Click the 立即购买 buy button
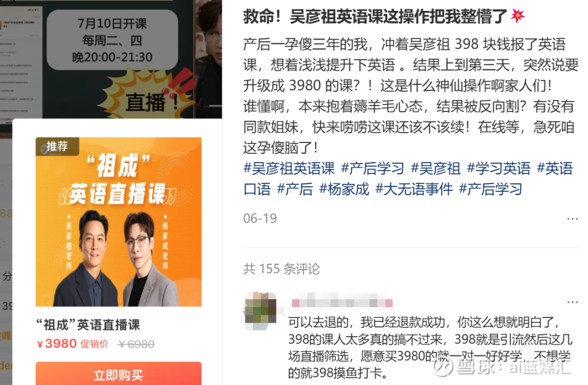This screenshot has width=588, height=385. pos(119,374)
